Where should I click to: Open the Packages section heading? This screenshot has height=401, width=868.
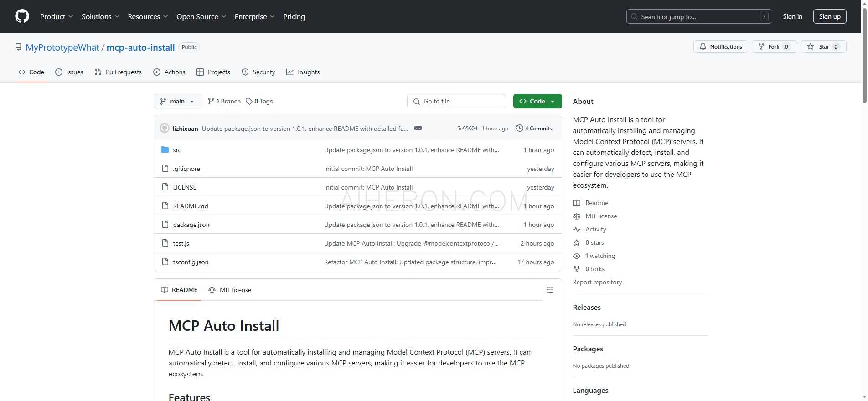pyautogui.click(x=588, y=349)
